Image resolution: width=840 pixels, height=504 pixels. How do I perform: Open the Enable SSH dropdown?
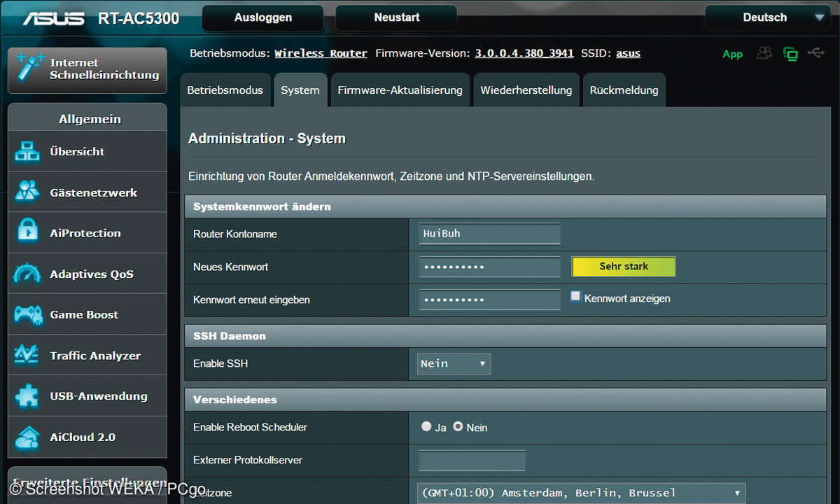(x=454, y=364)
